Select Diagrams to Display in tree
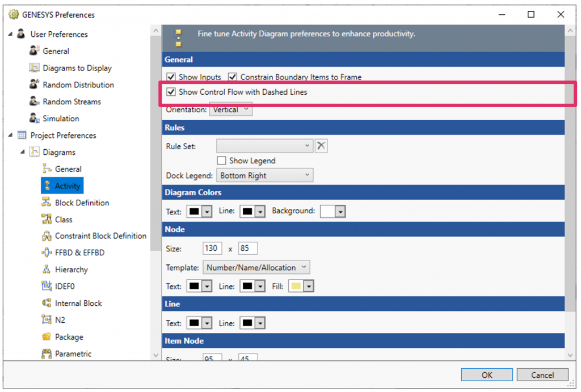Image resolution: width=581 pixels, height=392 pixels. click(x=77, y=68)
